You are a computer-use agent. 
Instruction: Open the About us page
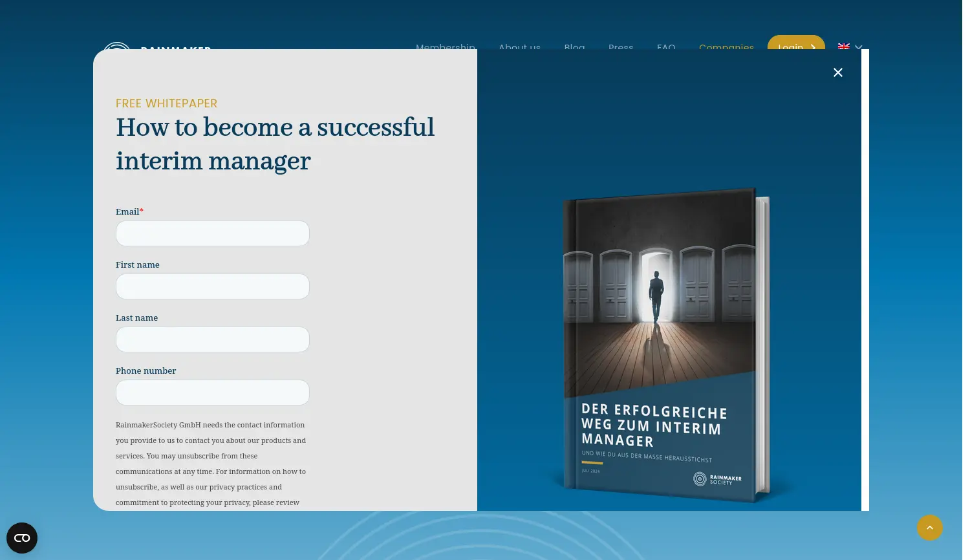click(x=519, y=48)
